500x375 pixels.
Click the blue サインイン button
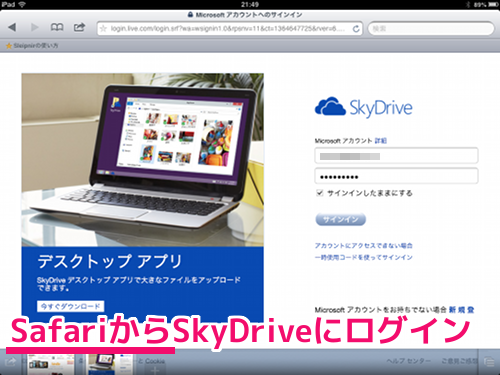point(340,219)
